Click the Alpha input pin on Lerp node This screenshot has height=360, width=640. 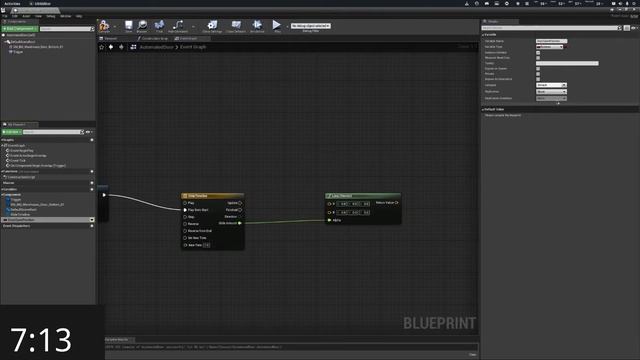click(329, 220)
